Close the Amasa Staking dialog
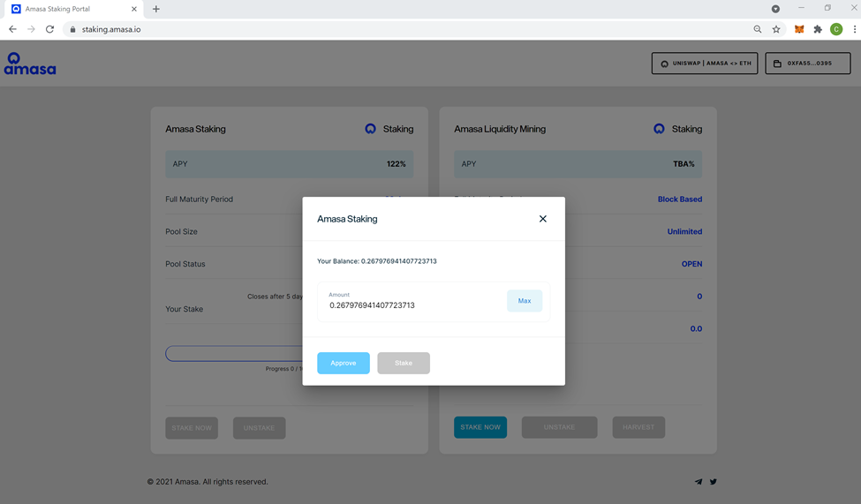861x504 pixels. click(542, 219)
